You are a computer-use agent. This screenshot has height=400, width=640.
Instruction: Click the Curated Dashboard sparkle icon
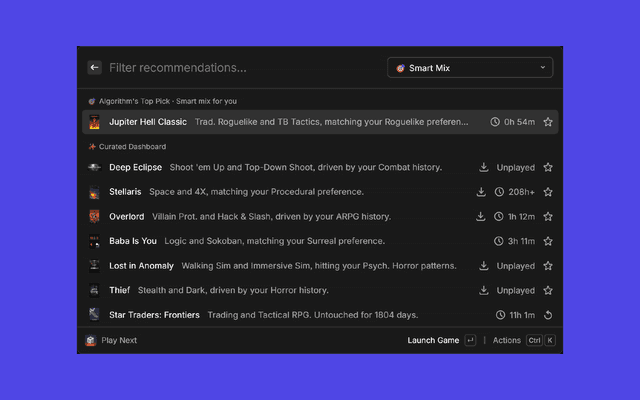[x=92, y=147]
